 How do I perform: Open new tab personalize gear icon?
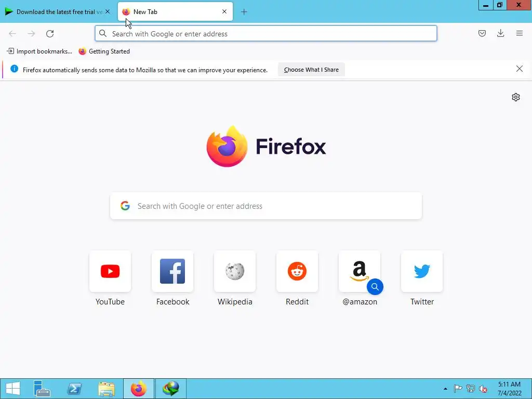516,97
